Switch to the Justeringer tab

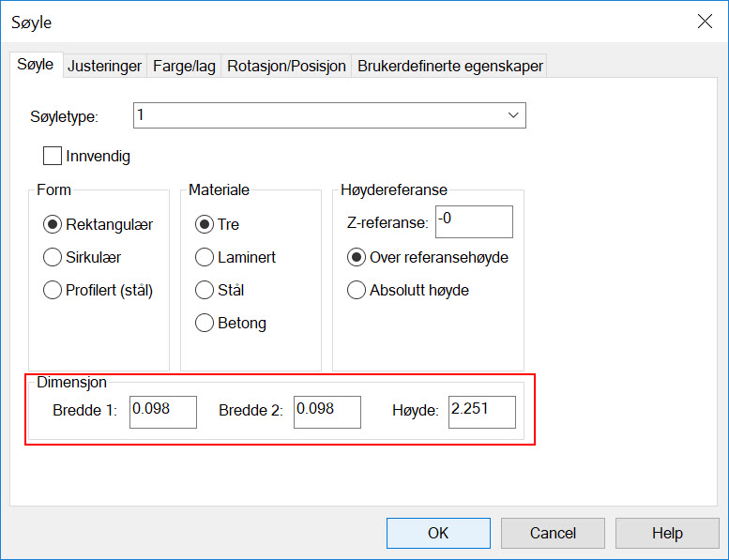pyautogui.click(x=104, y=66)
